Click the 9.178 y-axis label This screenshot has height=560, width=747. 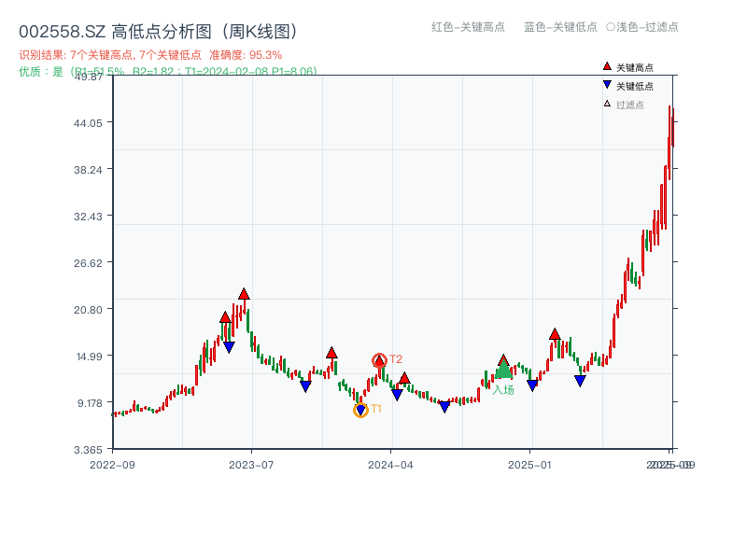pyautogui.click(x=90, y=403)
